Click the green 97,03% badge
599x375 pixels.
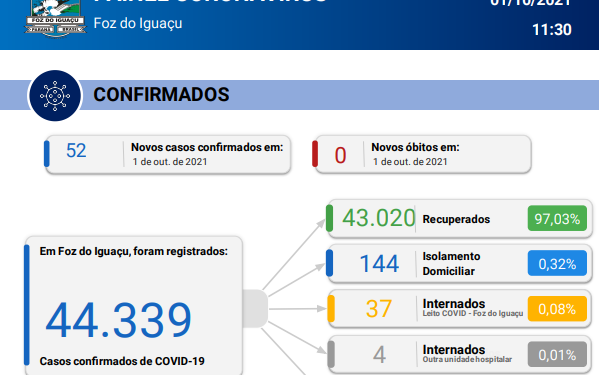[x=557, y=218]
